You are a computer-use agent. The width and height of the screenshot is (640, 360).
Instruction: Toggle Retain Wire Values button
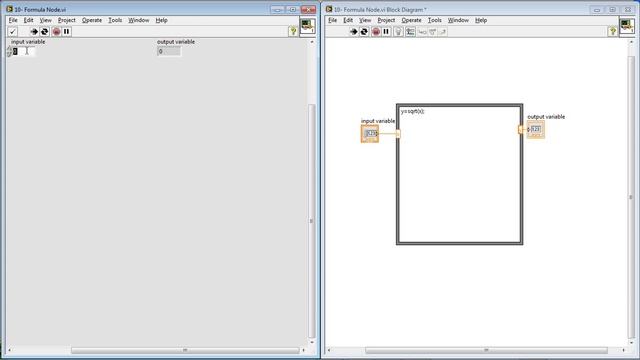point(410,31)
